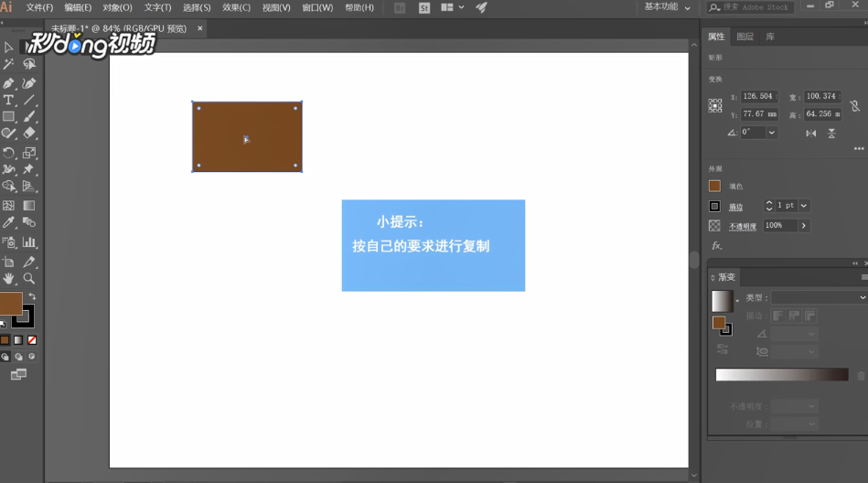Open the 效果(C) menu

236,7
